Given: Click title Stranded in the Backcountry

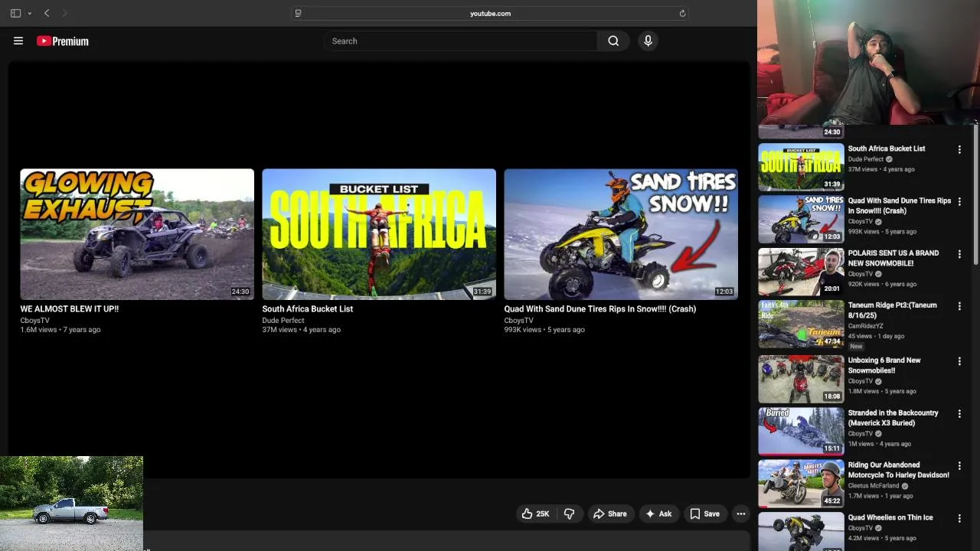Looking at the screenshot, I should pos(893,418).
